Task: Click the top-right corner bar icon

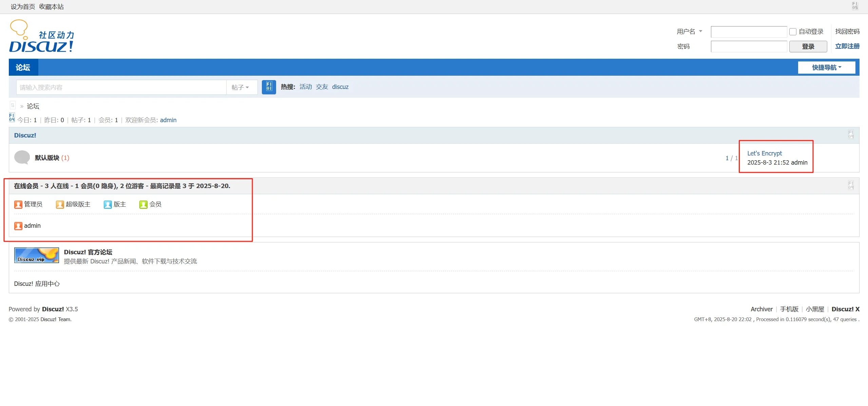Action: point(855,6)
